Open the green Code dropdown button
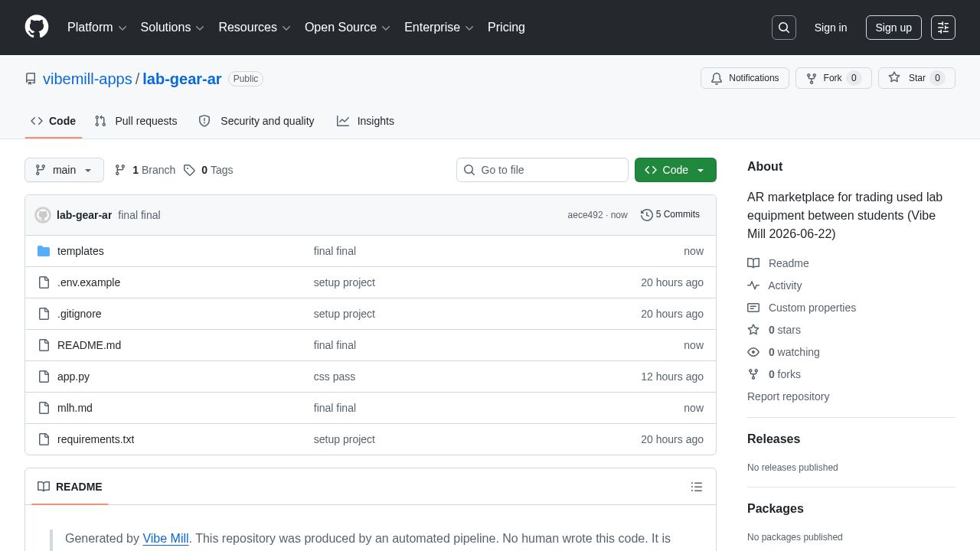The height and width of the screenshot is (551, 980). pyautogui.click(x=675, y=170)
